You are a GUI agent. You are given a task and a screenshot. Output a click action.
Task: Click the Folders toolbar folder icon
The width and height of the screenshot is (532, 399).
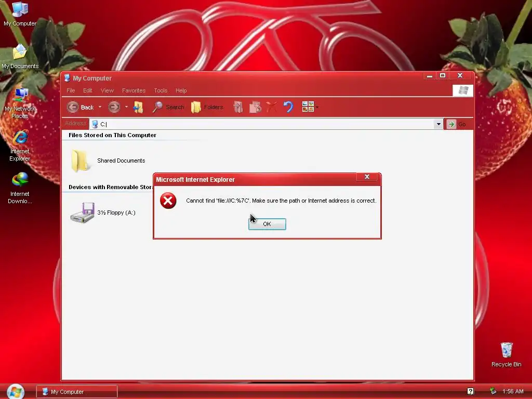pyautogui.click(x=196, y=107)
